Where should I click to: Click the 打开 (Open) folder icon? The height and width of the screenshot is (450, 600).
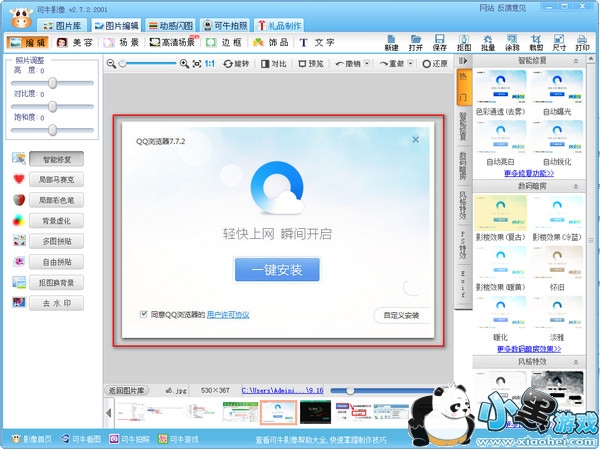[x=416, y=43]
